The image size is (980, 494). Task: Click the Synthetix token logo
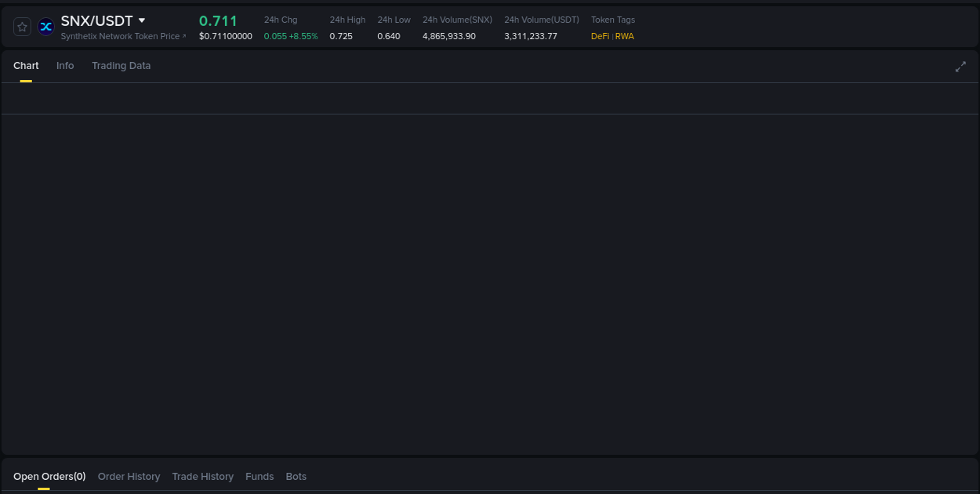click(x=45, y=26)
